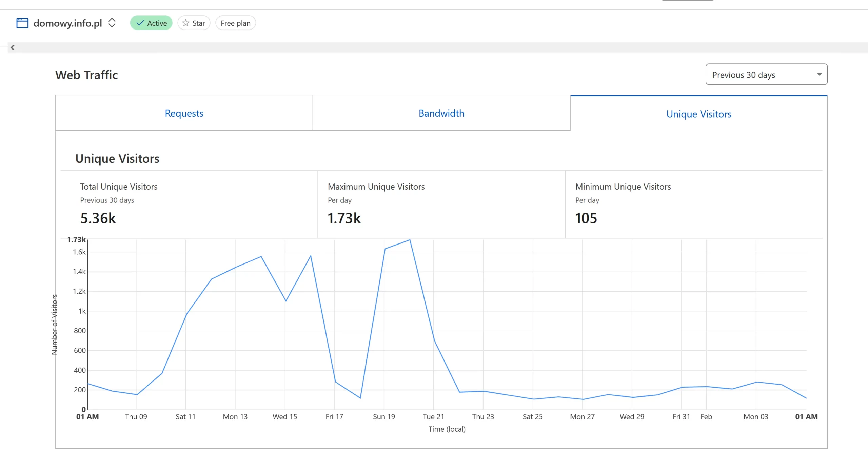
Task: Star the domowy.info.pl site
Action: [194, 23]
